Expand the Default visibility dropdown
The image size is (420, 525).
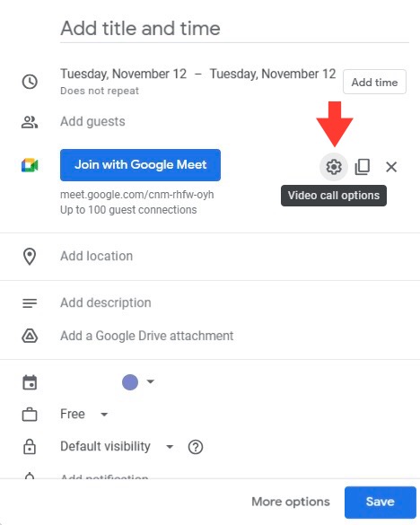(x=117, y=447)
